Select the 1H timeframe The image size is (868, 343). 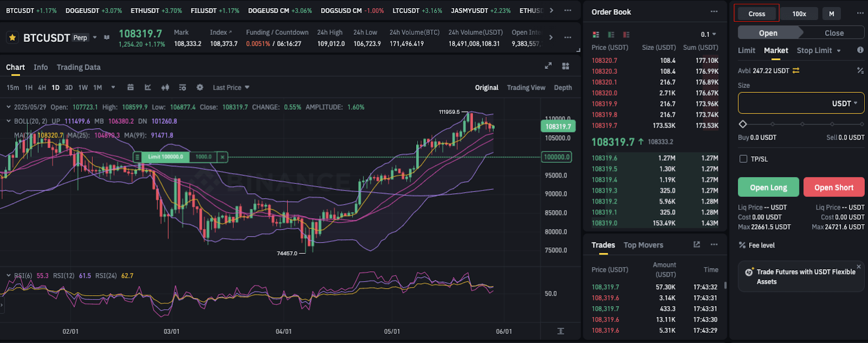pyautogui.click(x=29, y=87)
